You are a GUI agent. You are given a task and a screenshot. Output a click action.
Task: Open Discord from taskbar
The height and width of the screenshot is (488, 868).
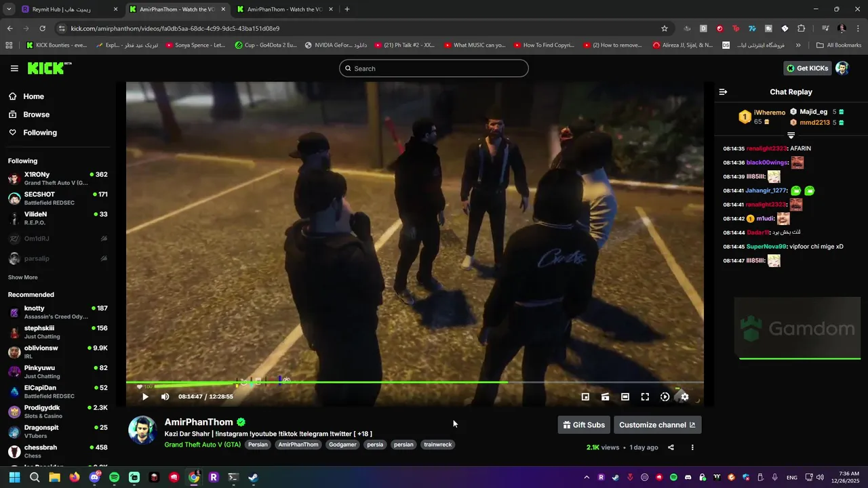coord(95,477)
